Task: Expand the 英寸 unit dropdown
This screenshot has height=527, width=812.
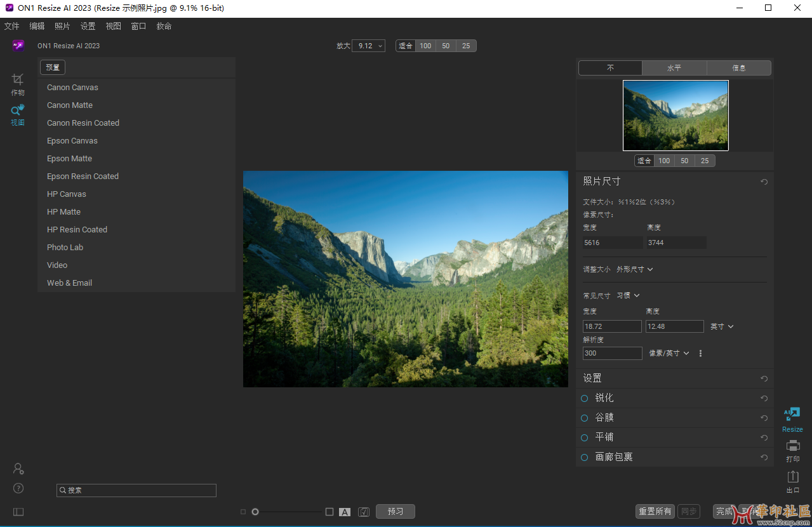Action: click(722, 326)
